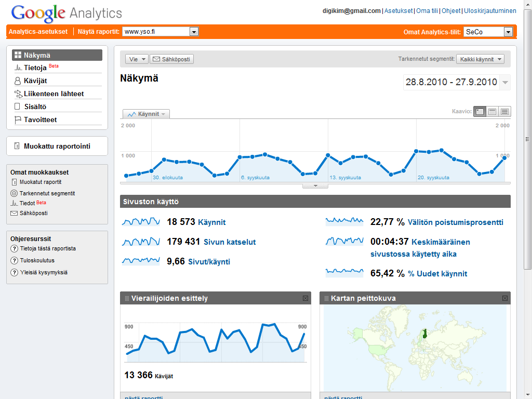The image size is (532, 399).
Task: Click help icon for Tietoja tästä raportista
Action: [x=14, y=249]
